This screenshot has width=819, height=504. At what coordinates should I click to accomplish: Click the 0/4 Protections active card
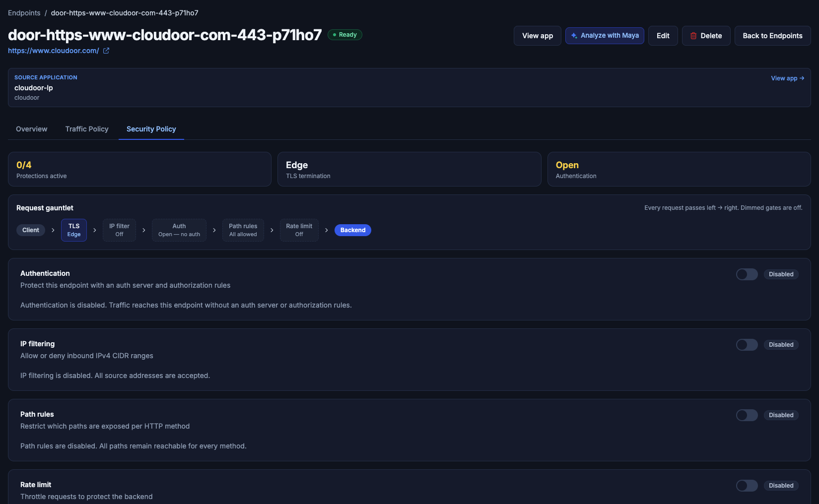point(139,169)
